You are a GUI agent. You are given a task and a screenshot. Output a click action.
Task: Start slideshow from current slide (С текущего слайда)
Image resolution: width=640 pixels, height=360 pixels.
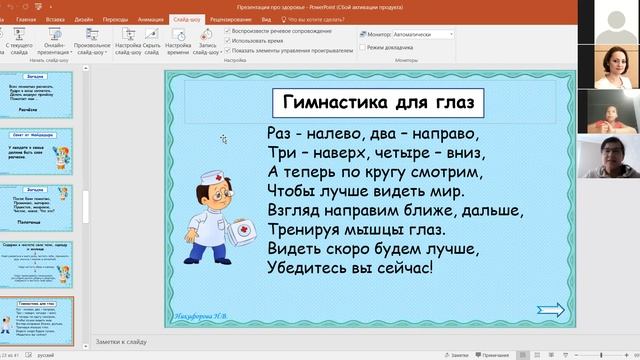pos(19,41)
